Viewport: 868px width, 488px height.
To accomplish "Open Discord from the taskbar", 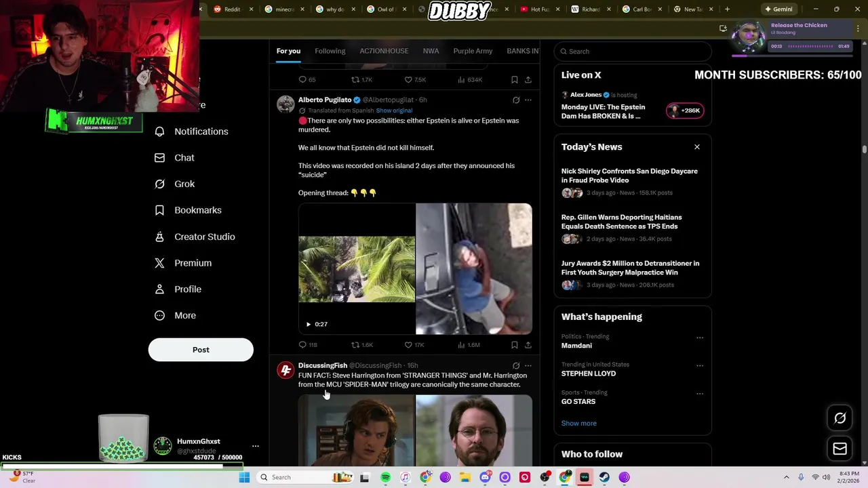I will point(485,477).
